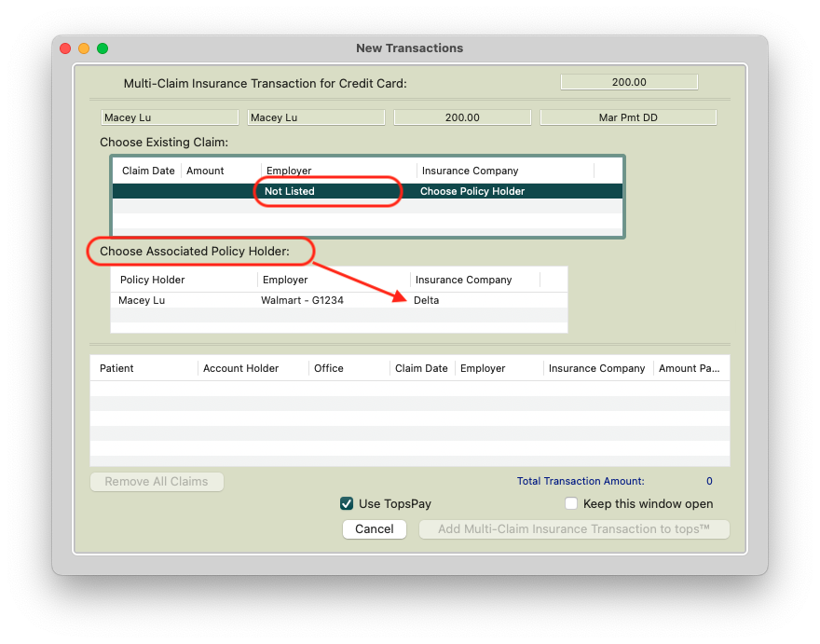Click Delta insurance company cell
820x644 pixels.
click(x=426, y=300)
